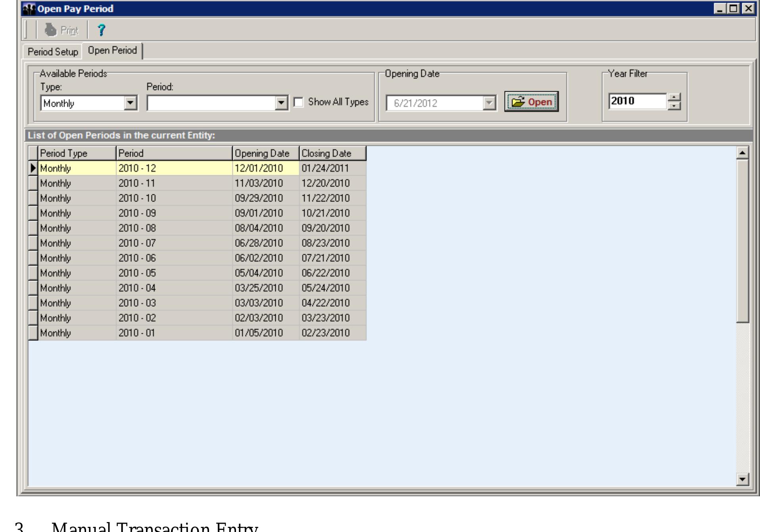Select the period 2010 - 06 cell
760x532 pixels.
[174, 258]
